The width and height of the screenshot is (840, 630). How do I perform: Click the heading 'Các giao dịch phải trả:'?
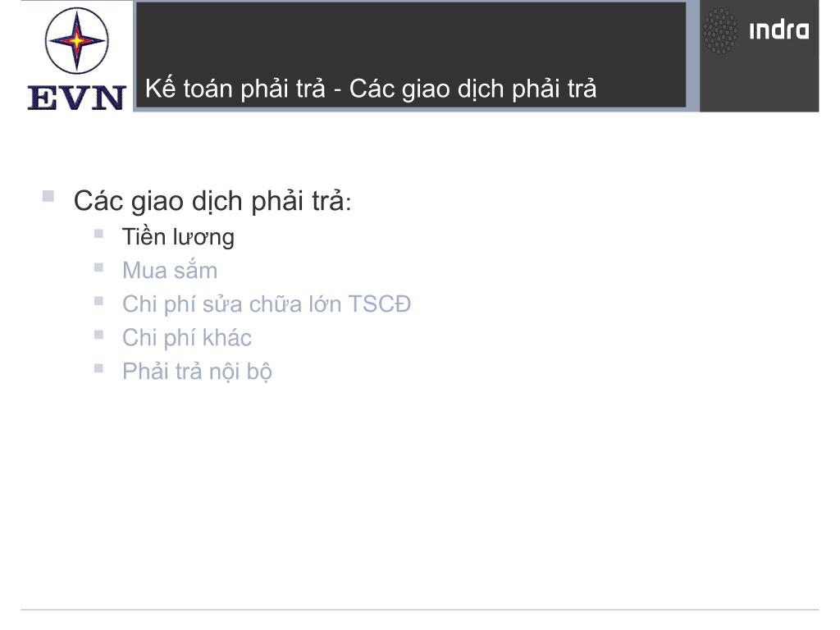212,202
